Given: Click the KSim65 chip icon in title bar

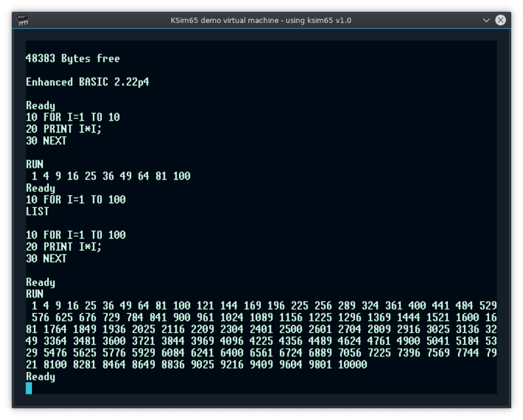Looking at the screenshot, I should pyautogui.click(x=23, y=20).
